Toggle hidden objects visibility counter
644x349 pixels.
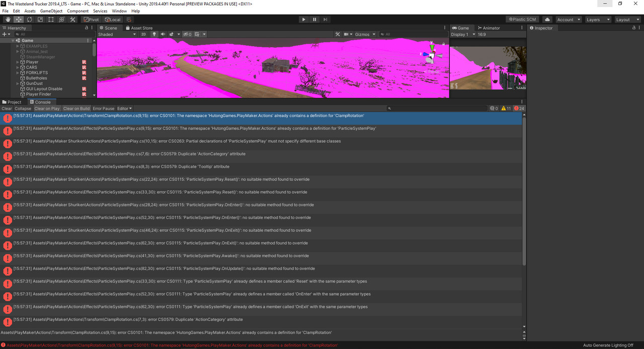click(x=187, y=34)
